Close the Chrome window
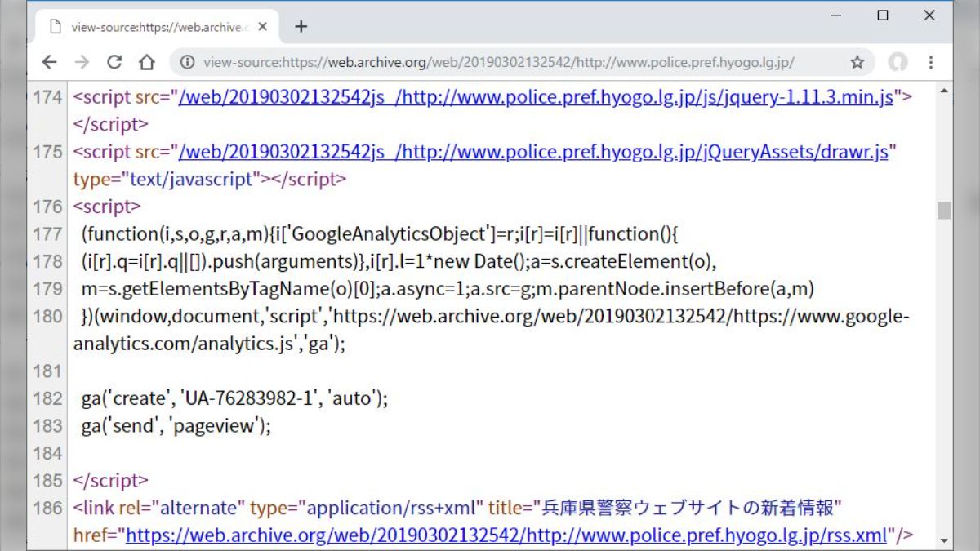980x551 pixels. tap(929, 15)
